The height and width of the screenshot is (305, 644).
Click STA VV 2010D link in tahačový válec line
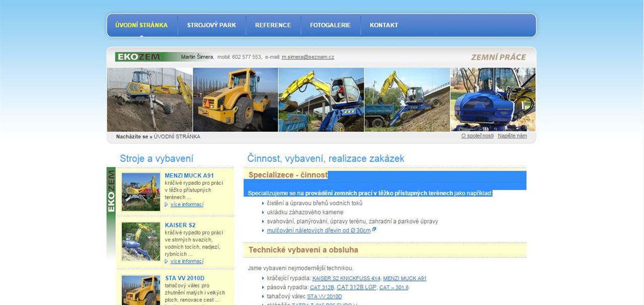(x=324, y=296)
